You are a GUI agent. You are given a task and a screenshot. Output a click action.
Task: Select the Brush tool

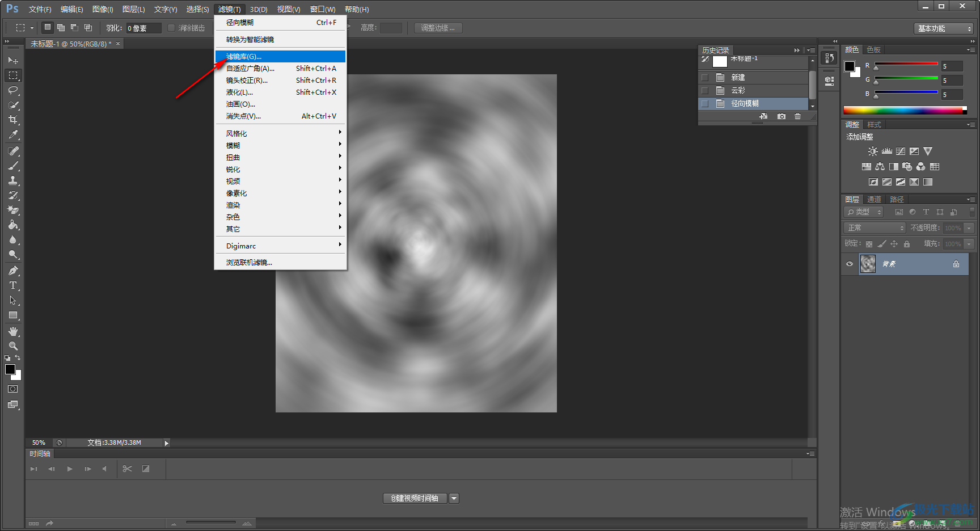coord(13,166)
